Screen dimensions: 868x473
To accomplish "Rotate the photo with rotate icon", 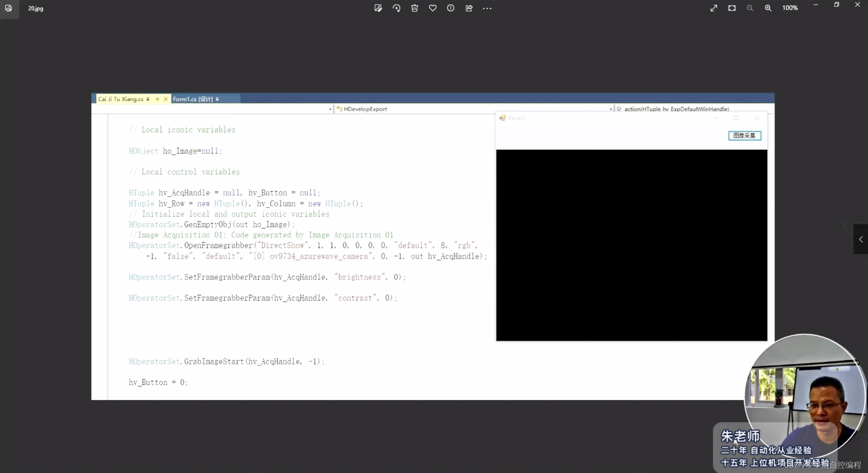I will [x=397, y=8].
